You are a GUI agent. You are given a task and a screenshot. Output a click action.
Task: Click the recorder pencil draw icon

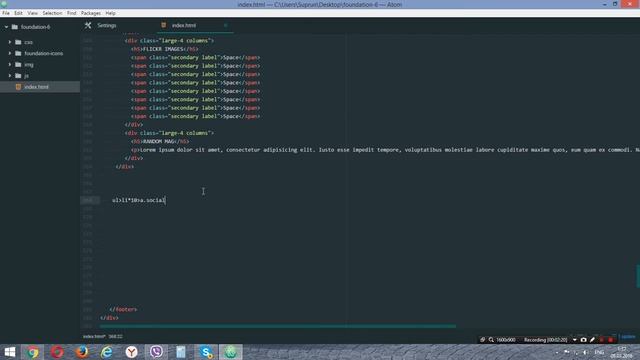pyautogui.click(x=592, y=340)
